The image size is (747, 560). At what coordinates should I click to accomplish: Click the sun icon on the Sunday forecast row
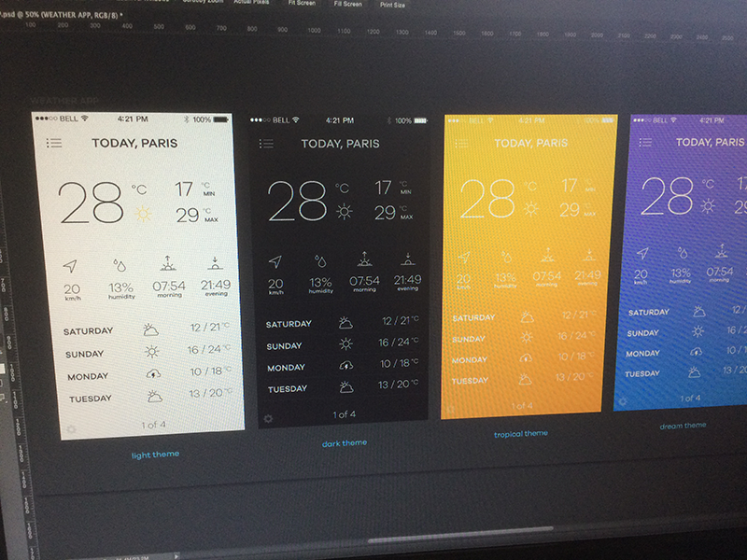[x=151, y=353]
